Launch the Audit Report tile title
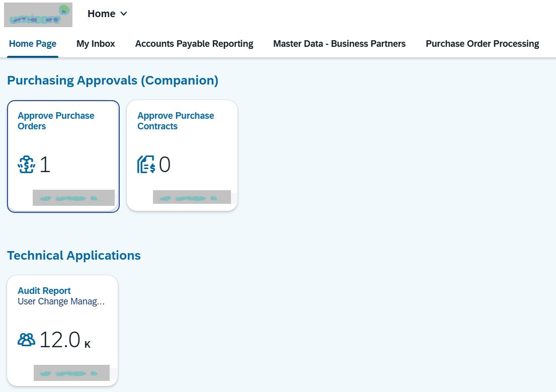This screenshot has width=556, height=392. coord(44,291)
